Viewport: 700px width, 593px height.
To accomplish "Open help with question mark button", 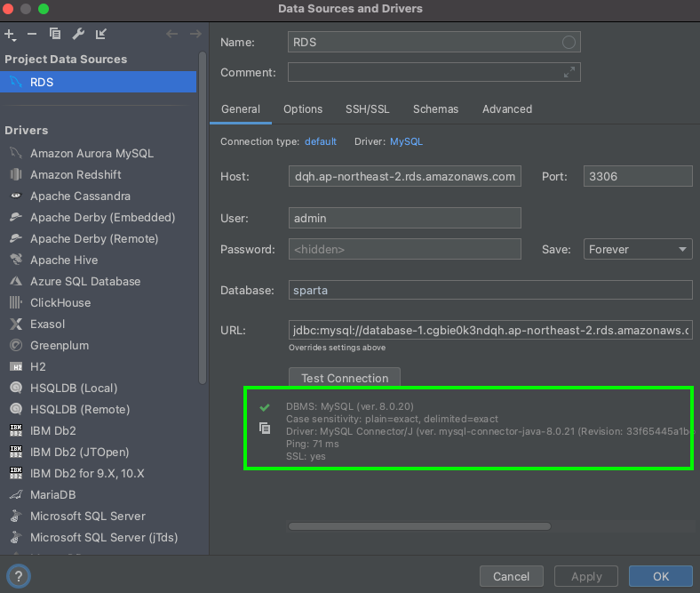I will point(19,576).
